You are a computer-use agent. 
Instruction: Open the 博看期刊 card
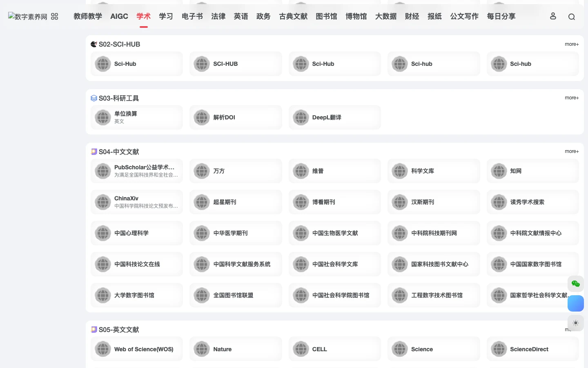click(x=335, y=202)
